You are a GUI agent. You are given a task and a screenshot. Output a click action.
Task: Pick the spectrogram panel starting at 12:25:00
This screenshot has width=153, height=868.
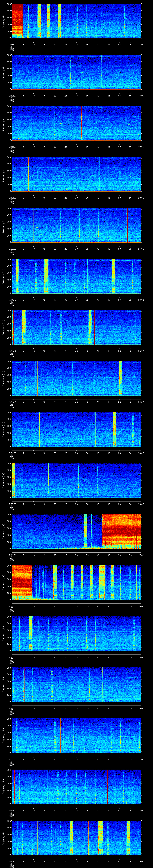click(x=77, y=480)
